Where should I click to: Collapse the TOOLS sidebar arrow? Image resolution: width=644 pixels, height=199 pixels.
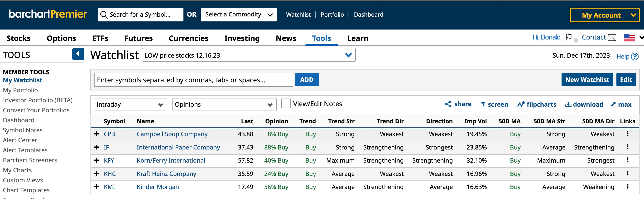click(x=77, y=54)
